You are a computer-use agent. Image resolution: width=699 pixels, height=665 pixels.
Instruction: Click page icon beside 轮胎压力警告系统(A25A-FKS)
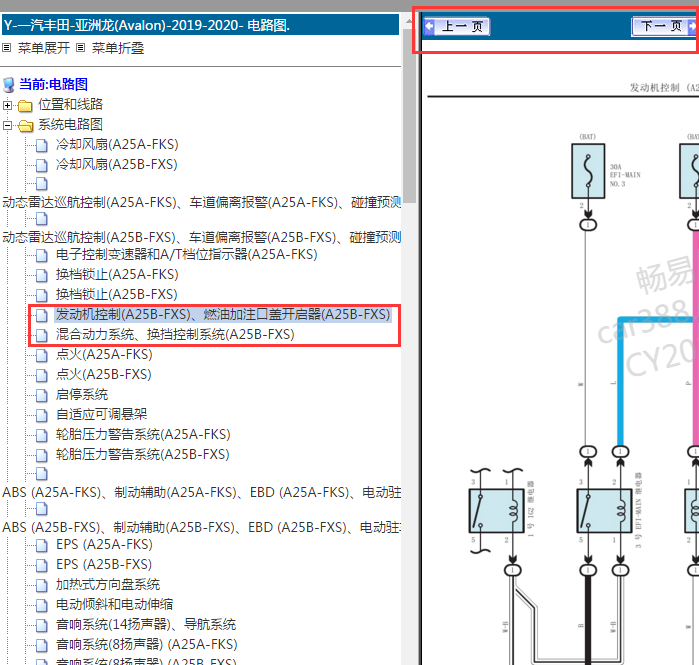click(41, 436)
